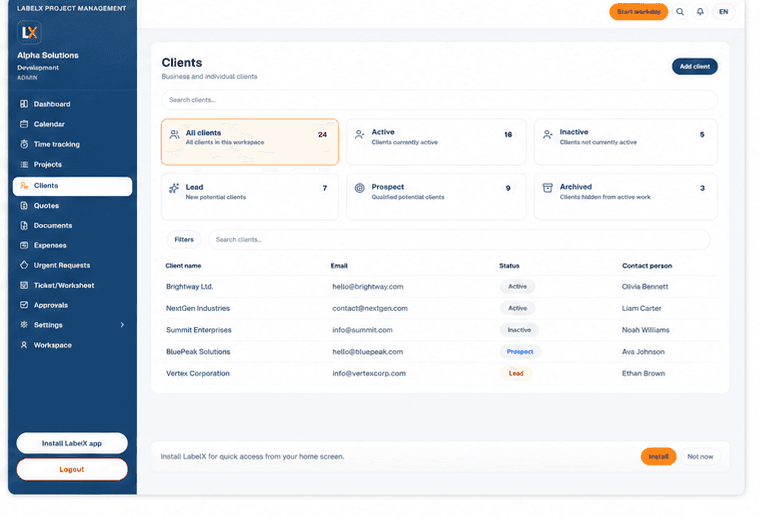Open the Brightway Ltd. client row
760x517 pixels.
(x=439, y=286)
